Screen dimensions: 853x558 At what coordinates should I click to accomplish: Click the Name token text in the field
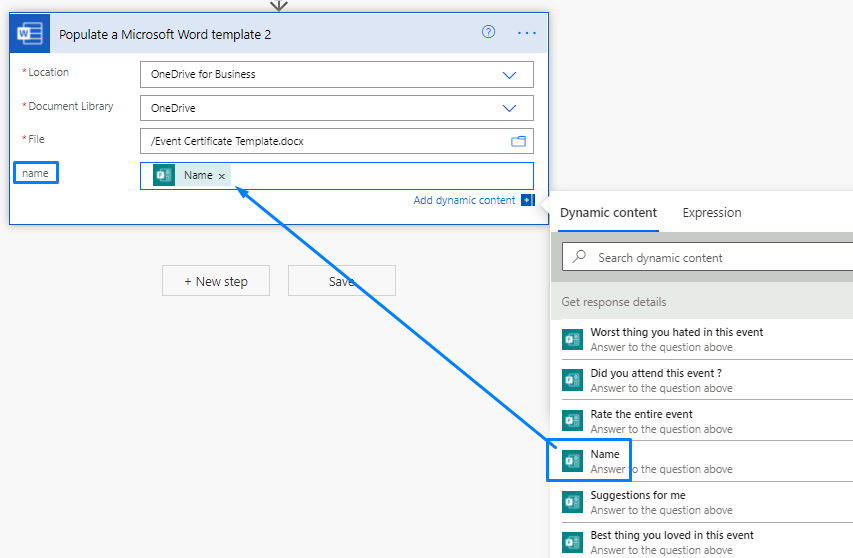click(198, 175)
